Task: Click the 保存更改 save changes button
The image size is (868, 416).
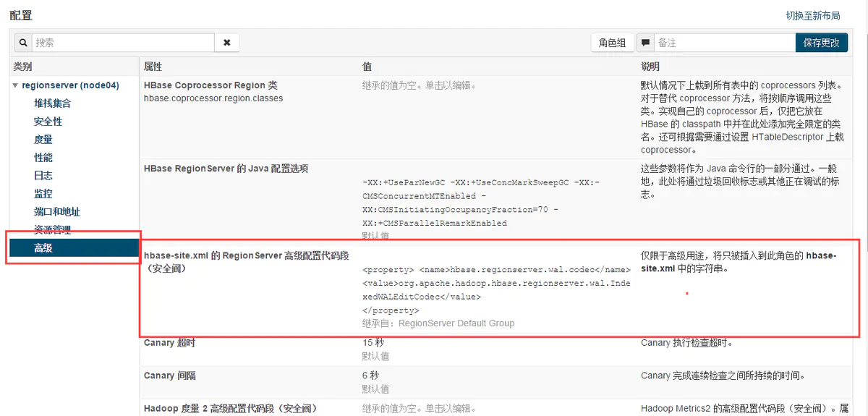Action: (822, 43)
